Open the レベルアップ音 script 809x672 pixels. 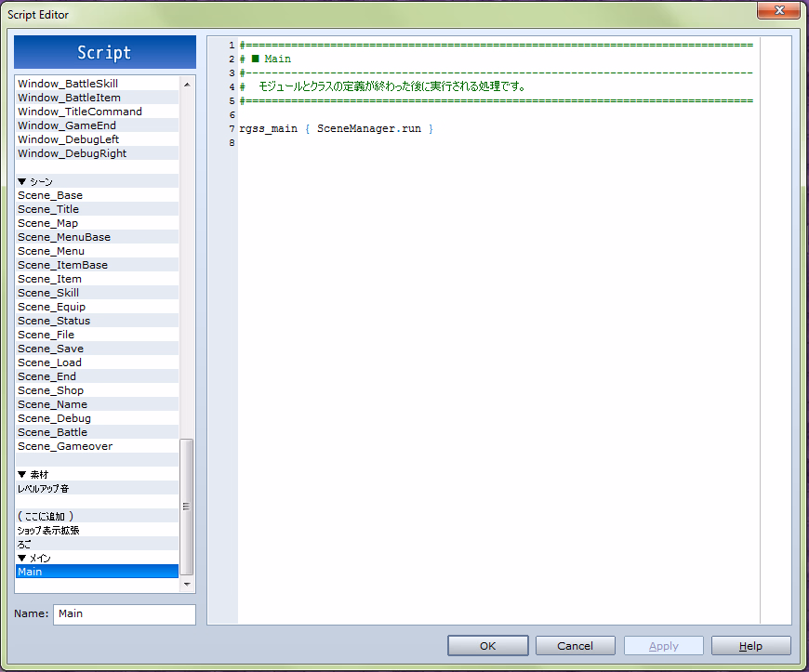click(43, 488)
